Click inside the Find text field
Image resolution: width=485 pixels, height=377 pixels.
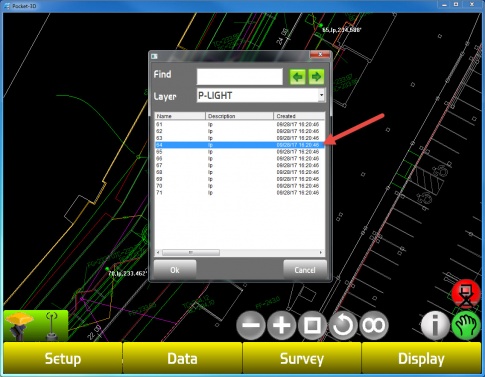(x=240, y=77)
